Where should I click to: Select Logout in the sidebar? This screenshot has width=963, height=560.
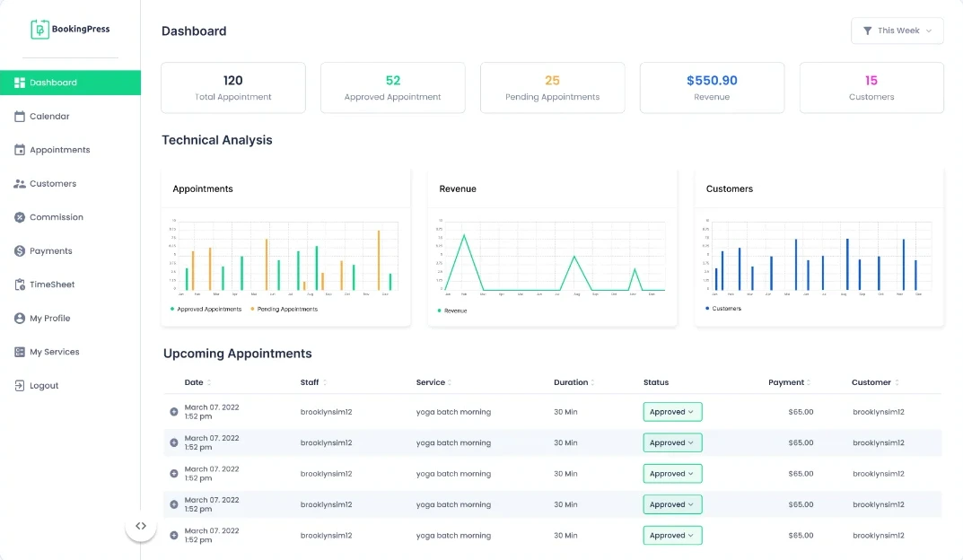(36, 386)
